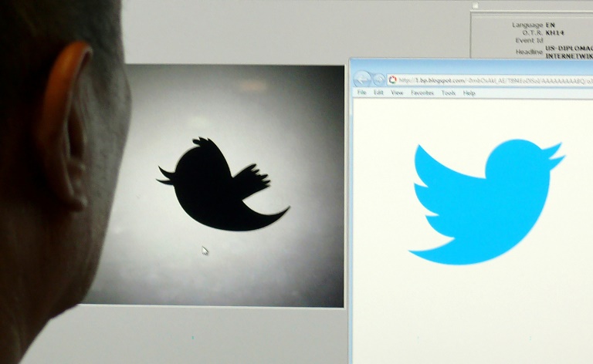Click the site favicon in address bar
The height and width of the screenshot is (364, 593).
click(x=392, y=79)
